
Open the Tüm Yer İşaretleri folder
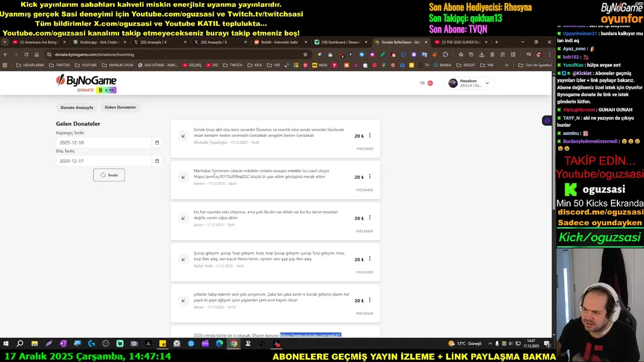point(535,65)
